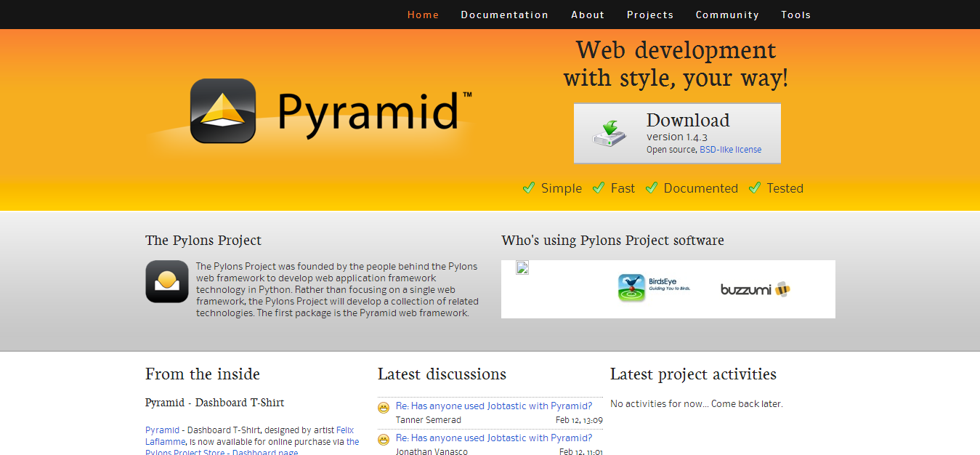Open the Community navigation item

click(727, 15)
